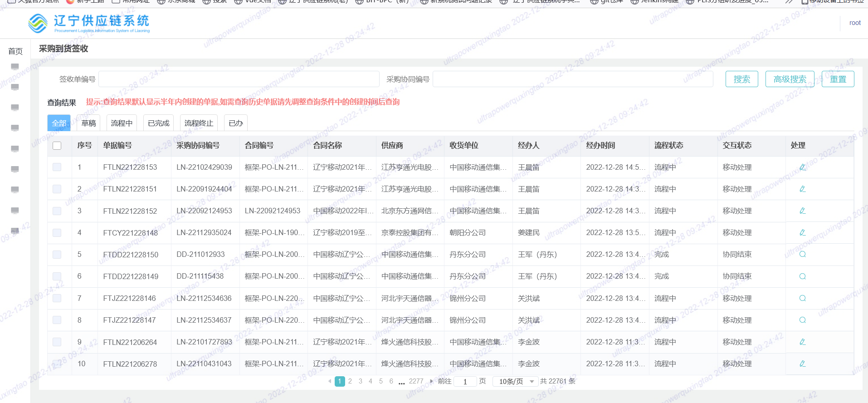868x403 pixels.
Task: Open the edit icon for FTLN221206278
Action: [802, 364]
